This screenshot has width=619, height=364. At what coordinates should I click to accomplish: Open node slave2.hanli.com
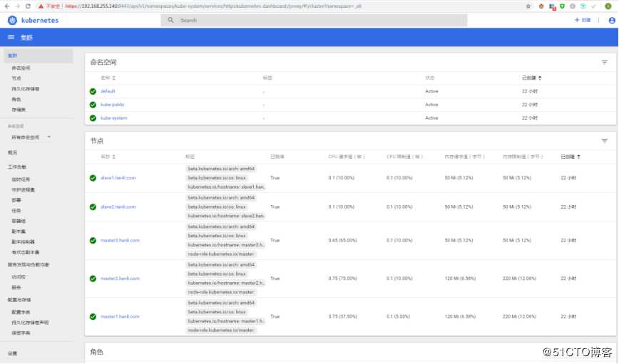pos(118,207)
